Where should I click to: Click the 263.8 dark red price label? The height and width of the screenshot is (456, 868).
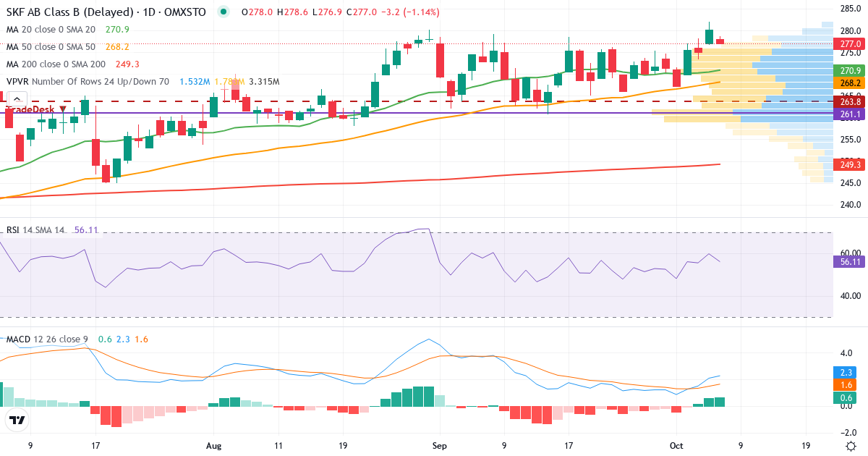tap(850, 102)
